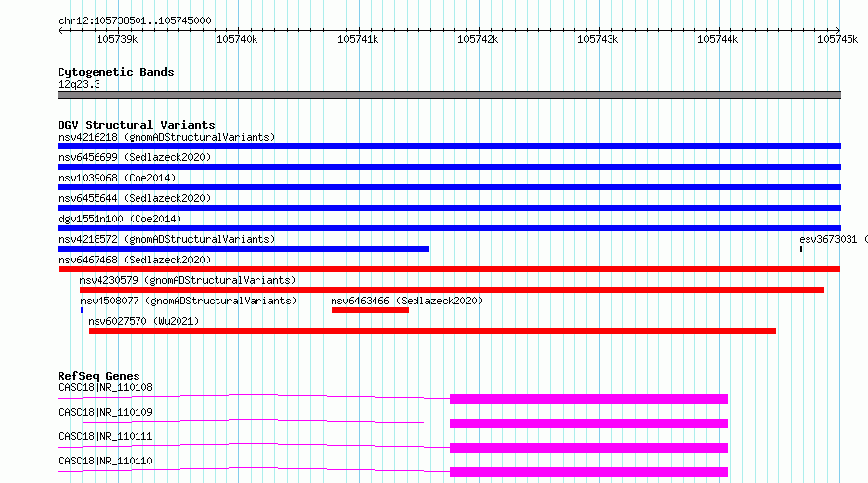This screenshot has width=868, height=483.
Task: Open gene label CASC18|NR_110111
Action: (105, 436)
